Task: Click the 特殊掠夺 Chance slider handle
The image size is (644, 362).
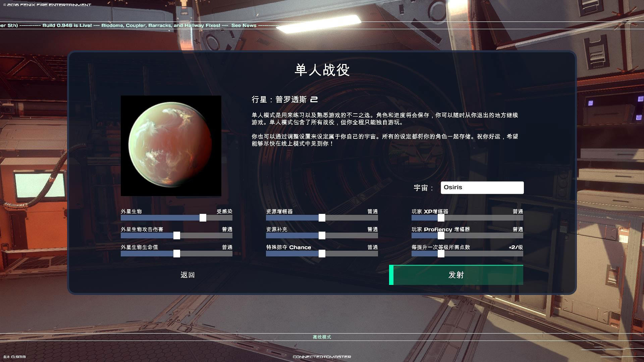Action: pos(322,254)
